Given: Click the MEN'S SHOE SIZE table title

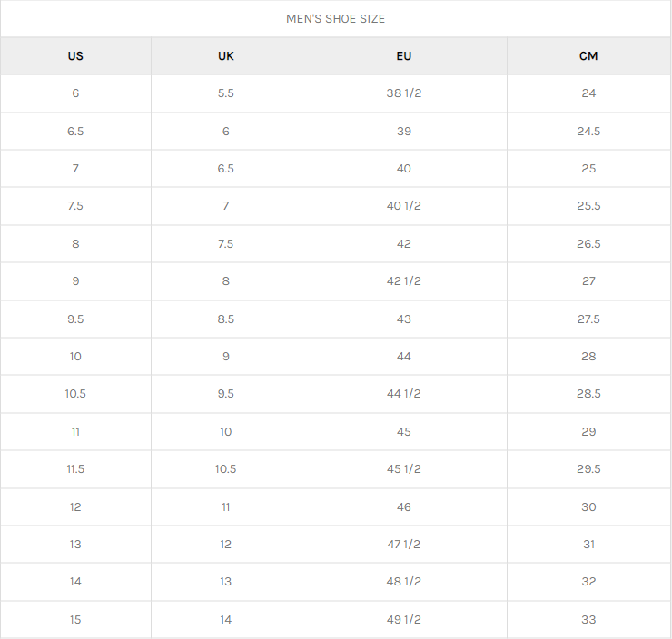Looking at the screenshot, I should 335,19.
